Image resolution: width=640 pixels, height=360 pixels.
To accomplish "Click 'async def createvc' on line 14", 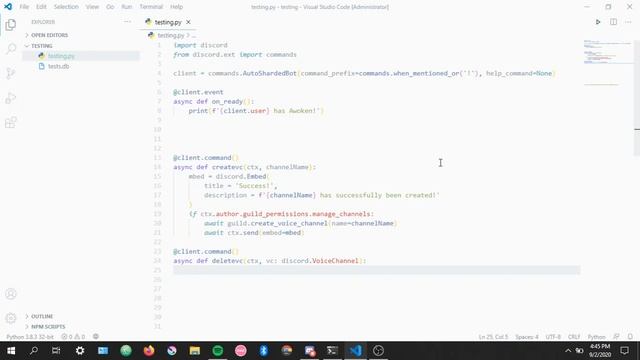I will pos(208,167).
